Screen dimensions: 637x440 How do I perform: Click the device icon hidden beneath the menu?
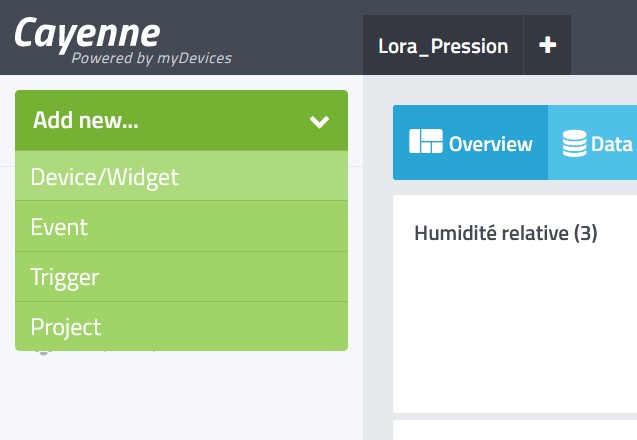click(x=43, y=353)
